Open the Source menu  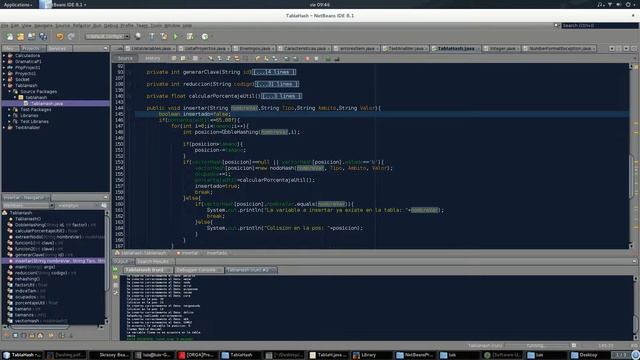62,25
